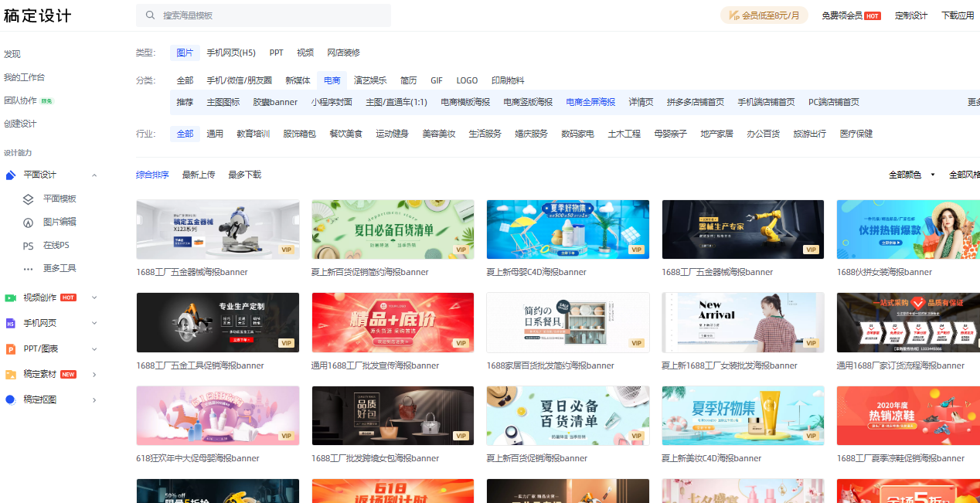The height and width of the screenshot is (503, 980).
Task: Click the NEW badge next to 稿定素材
Action: [69, 375]
